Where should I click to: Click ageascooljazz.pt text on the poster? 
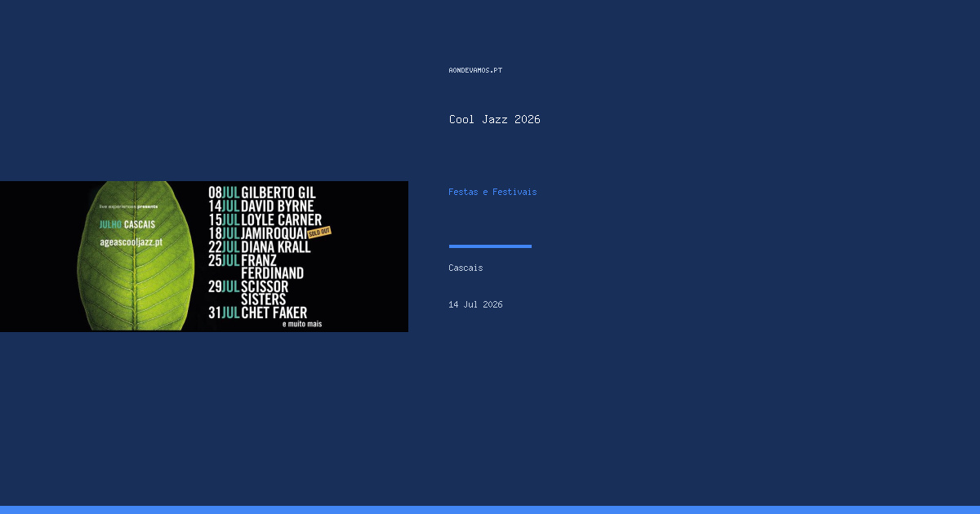pyautogui.click(x=131, y=242)
